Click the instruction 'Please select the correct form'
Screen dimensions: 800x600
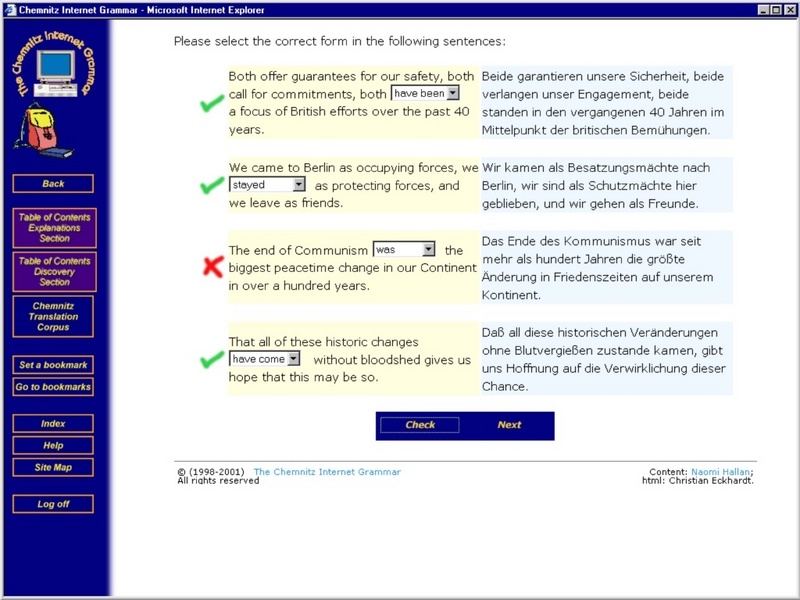(340, 41)
